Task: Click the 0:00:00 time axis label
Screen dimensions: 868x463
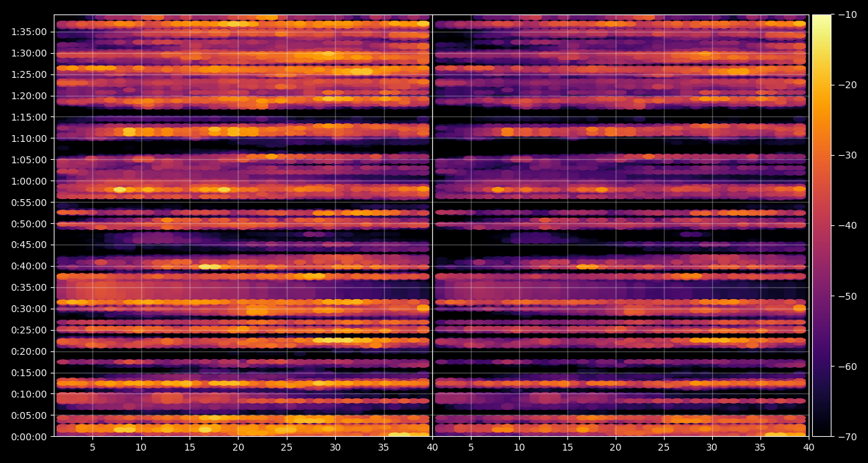Action: tap(29, 437)
